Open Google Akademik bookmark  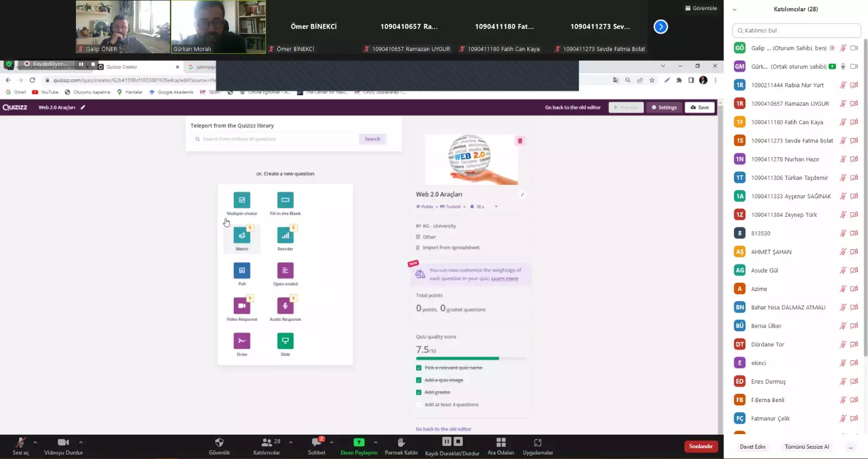coord(171,92)
